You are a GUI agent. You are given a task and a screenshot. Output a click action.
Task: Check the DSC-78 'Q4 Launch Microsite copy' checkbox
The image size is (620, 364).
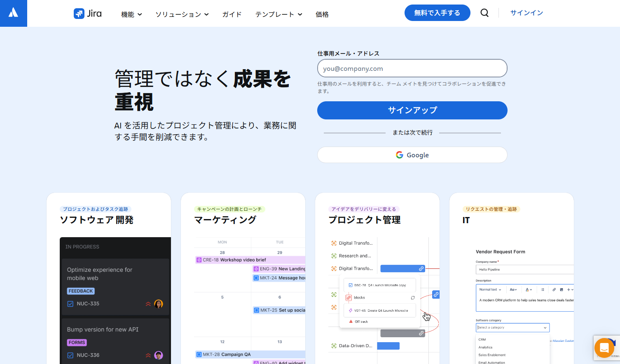(x=351, y=285)
